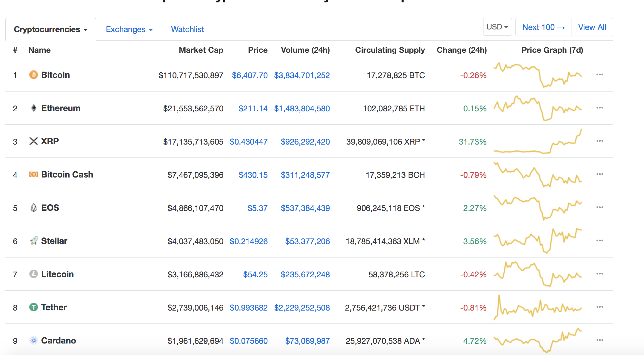This screenshot has height=355, width=644.
Task: Open the Bitcoin name link
Action: (x=55, y=75)
